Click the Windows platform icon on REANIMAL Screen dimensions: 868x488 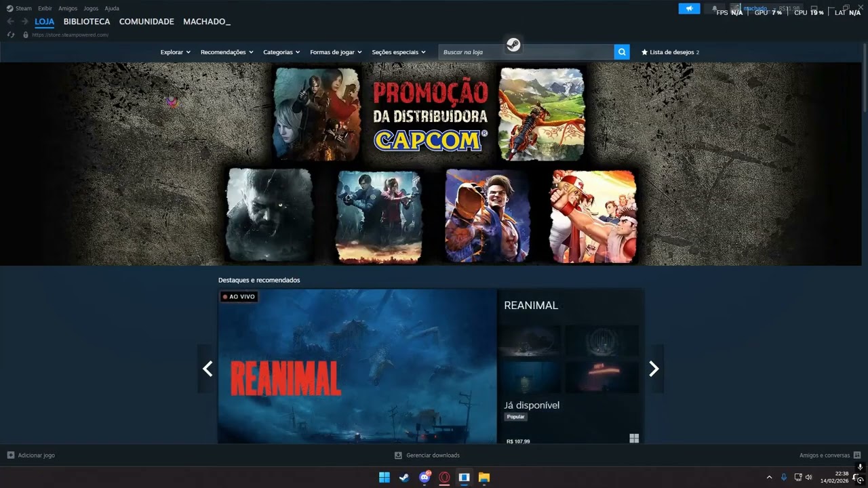634,439
